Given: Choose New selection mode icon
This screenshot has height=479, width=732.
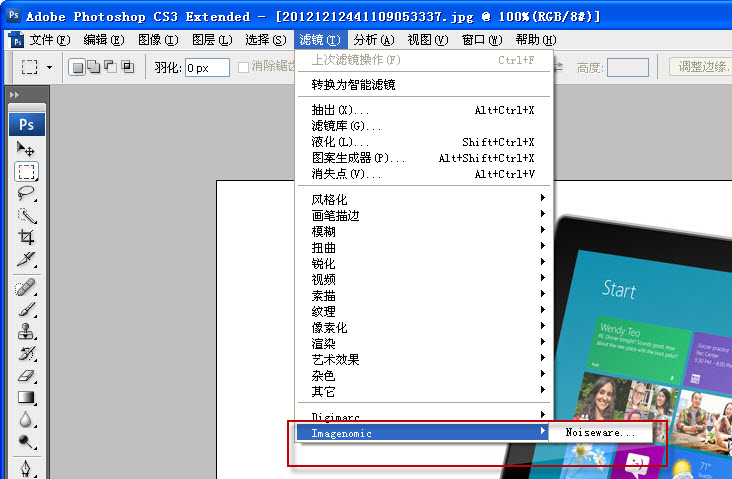Looking at the screenshot, I should click(x=77, y=67).
